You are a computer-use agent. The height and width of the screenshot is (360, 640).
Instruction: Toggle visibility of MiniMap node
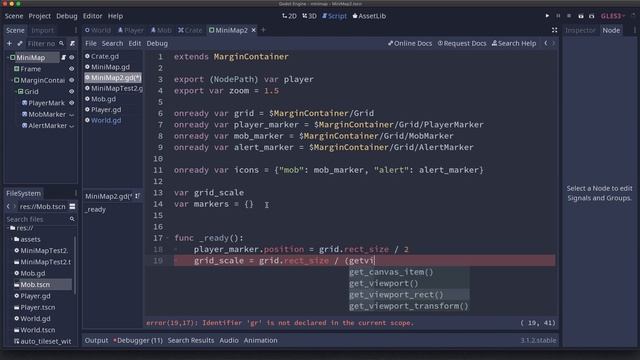pyautogui.click(x=72, y=58)
